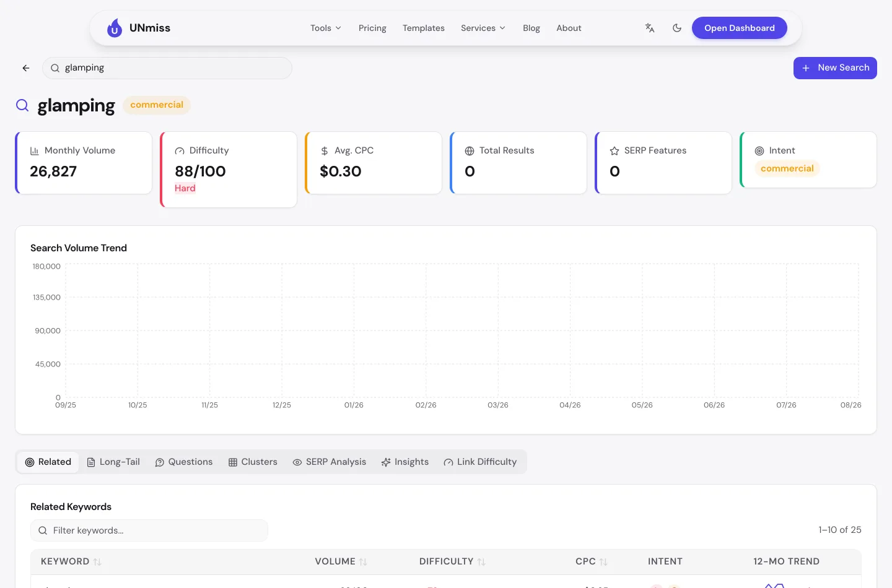Screen dimensions: 892x588
Task: Click the 88/100 difficulty value
Action: point(200,171)
